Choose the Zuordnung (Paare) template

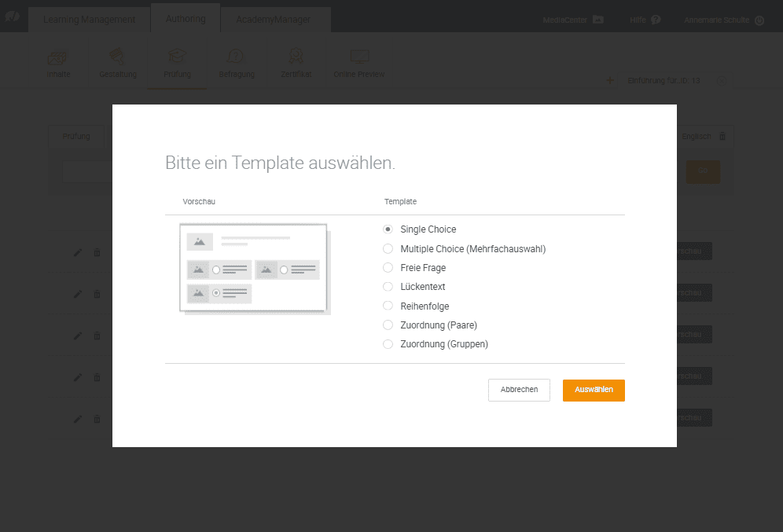tap(388, 325)
